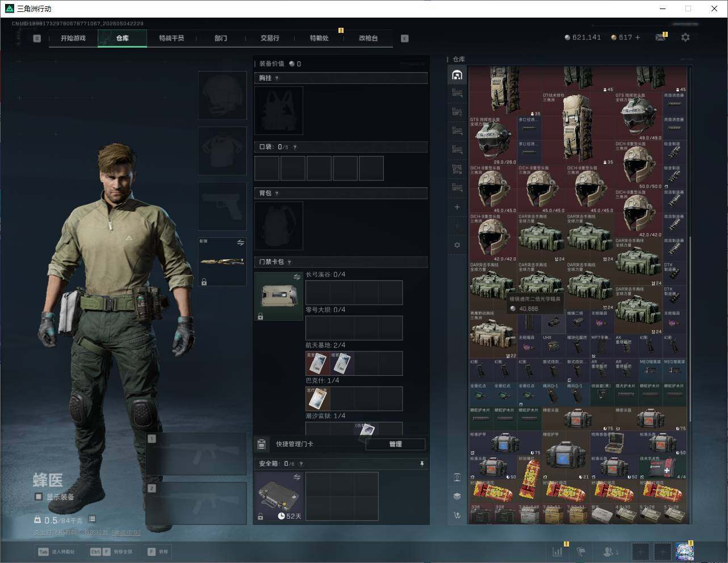
Task: Click the first key card in 航天基地 row
Action: 317,363
